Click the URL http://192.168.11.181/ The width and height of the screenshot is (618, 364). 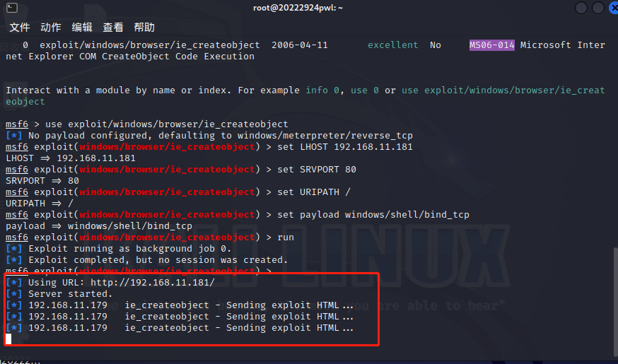point(153,283)
